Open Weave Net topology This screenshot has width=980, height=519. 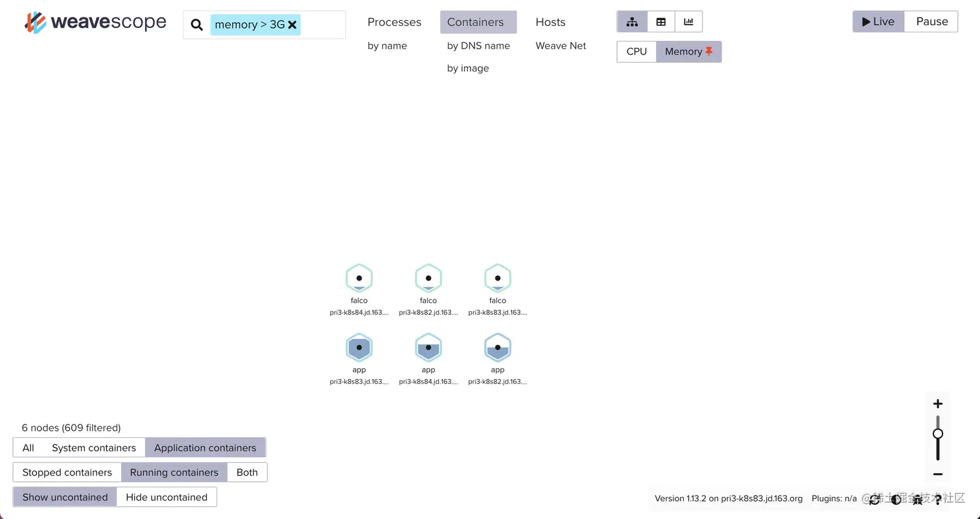pos(561,45)
